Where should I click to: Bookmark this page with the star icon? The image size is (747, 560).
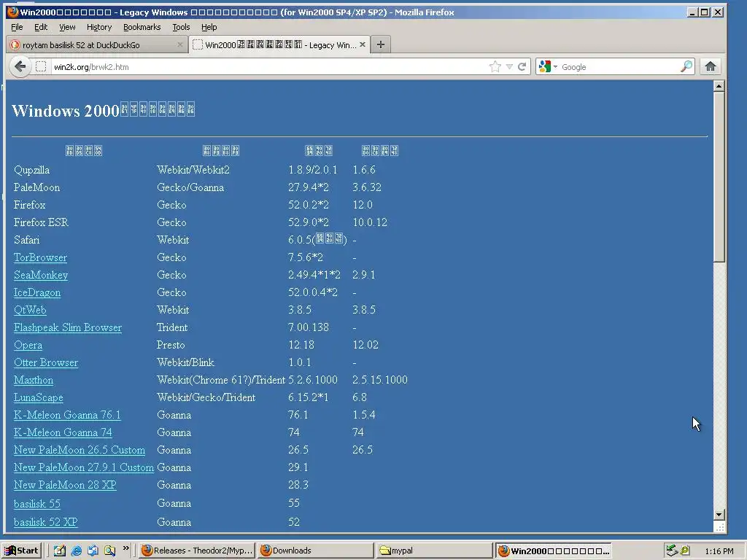coord(495,66)
